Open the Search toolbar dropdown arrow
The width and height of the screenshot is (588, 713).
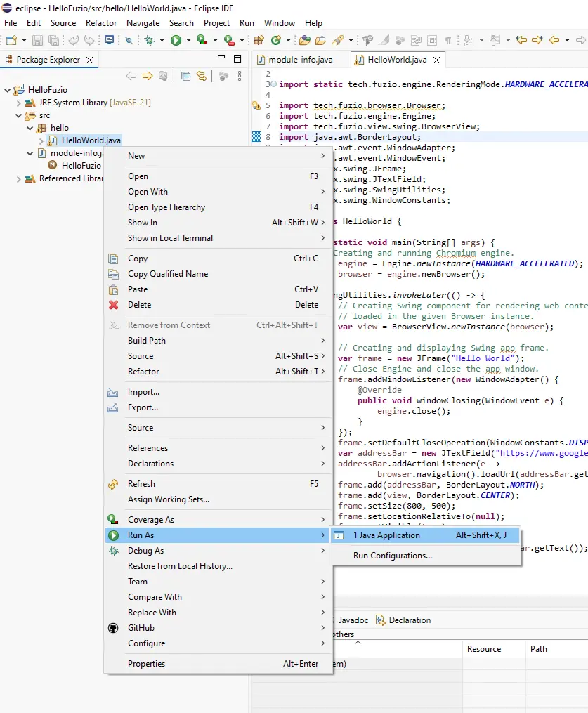click(351, 41)
